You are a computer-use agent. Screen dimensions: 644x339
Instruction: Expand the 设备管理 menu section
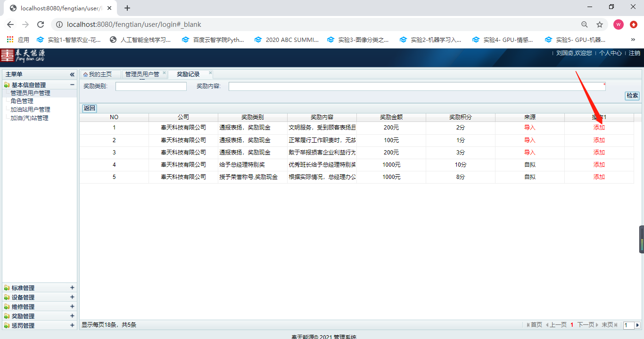coord(72,297)
